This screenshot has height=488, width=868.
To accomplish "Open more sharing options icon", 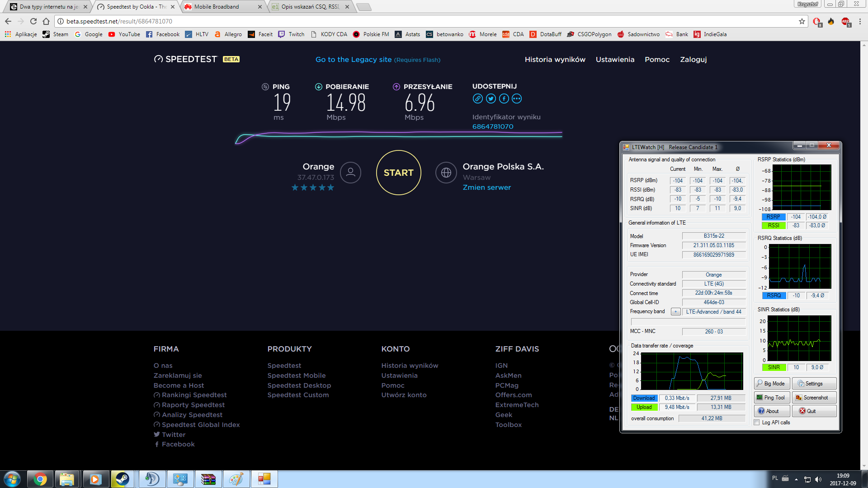I will [517, 99].
